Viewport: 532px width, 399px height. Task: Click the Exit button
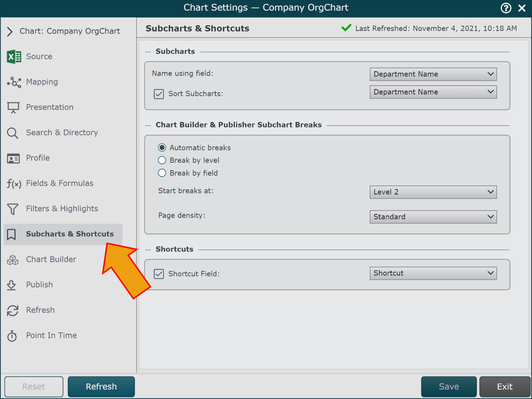(505, 387)
